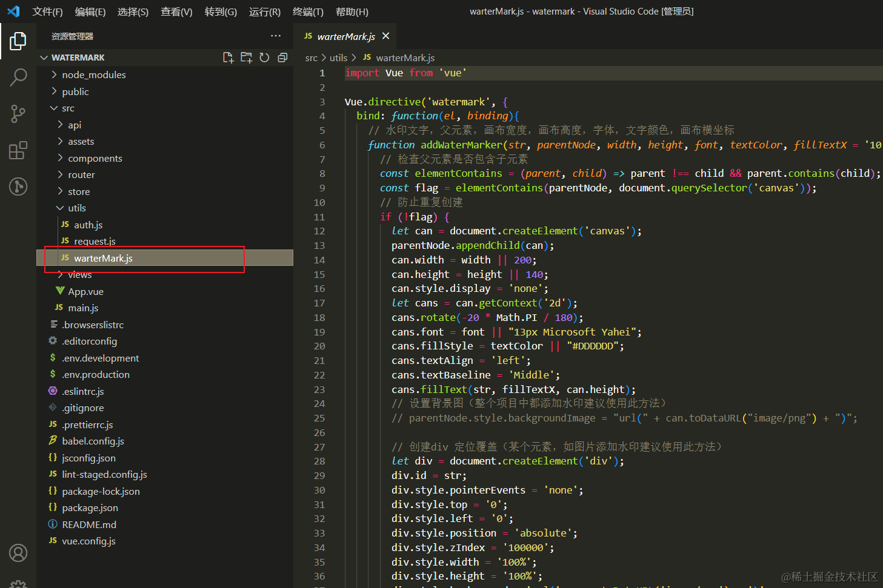This screenshot has width=883, height=588.
Task: Open the Accounts icon in activity bar
Action: pyautogui.click(x=18, y=552)
